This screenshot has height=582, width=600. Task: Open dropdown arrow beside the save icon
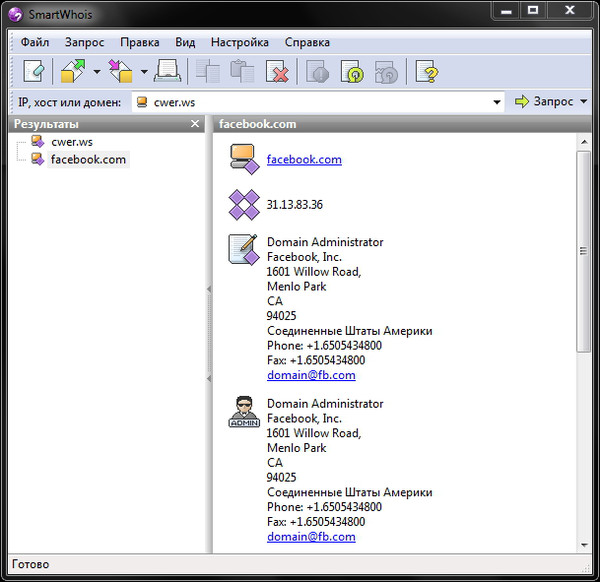click(144, 71)
